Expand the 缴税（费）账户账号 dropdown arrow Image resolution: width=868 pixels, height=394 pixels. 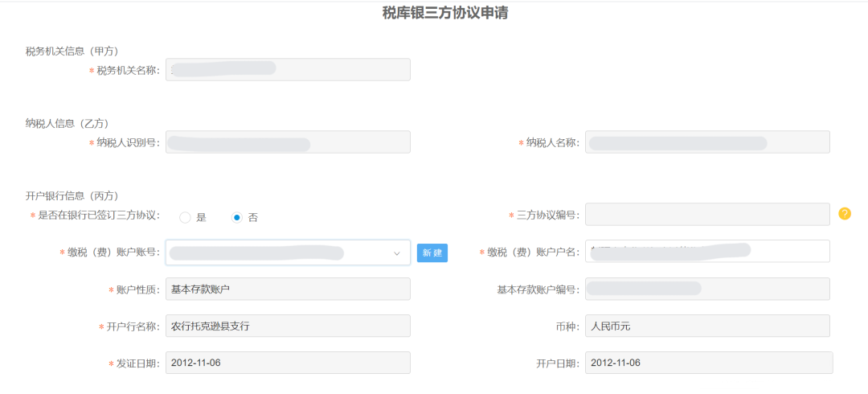point(396,253)
